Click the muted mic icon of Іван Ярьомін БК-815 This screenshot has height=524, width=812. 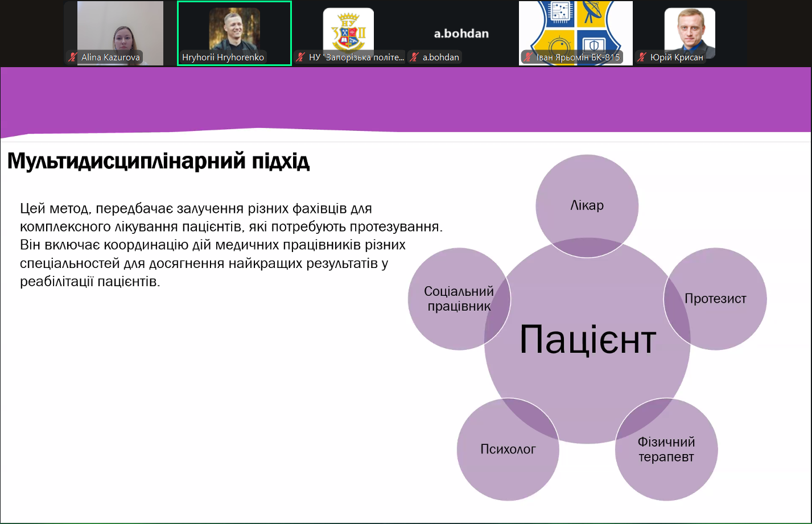tap(527, 57)
